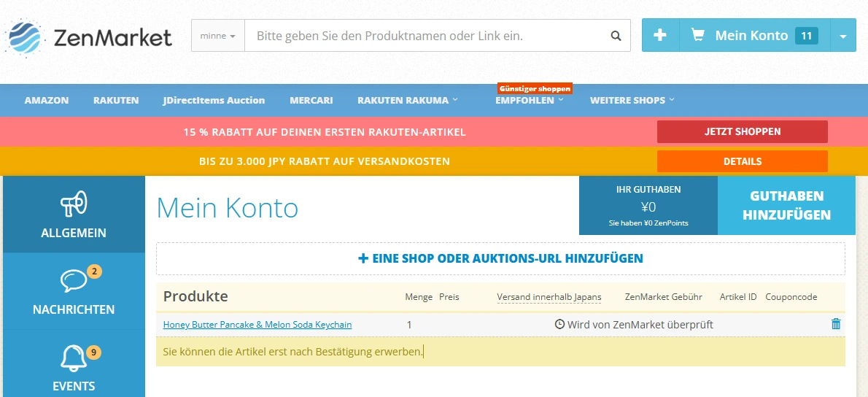This screenshot has height=397, width=868.
Task: Click the ZenMarket Gebühr column header
Action: [663, 297]
